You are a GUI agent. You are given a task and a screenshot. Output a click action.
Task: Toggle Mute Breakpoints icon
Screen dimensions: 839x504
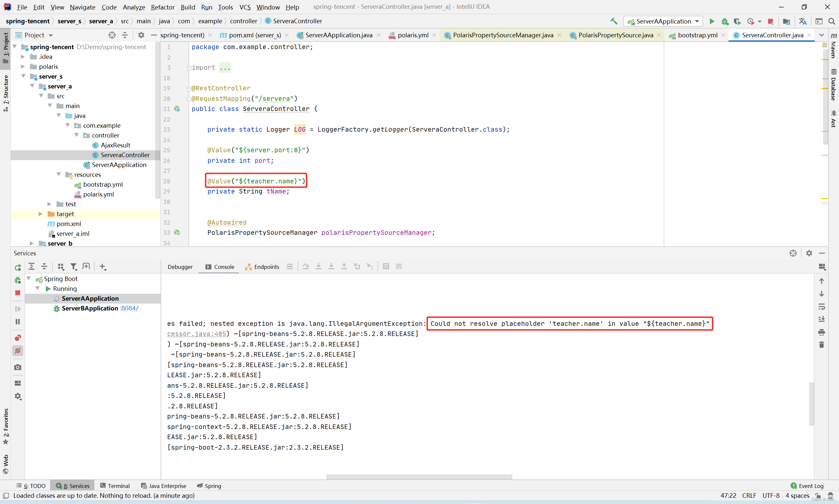click(18, 350)
